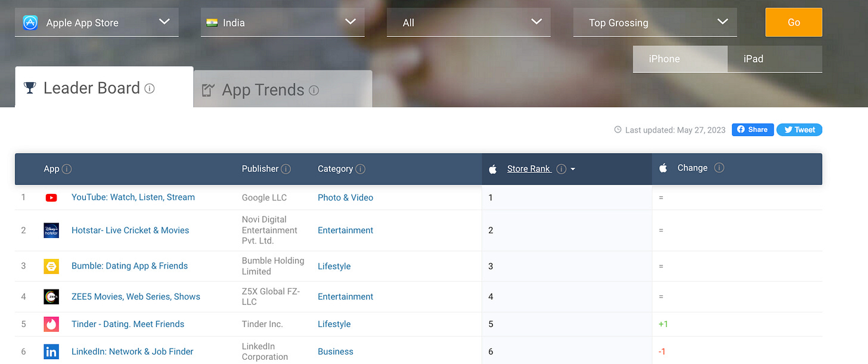Switch to iPad device view
Image resolution: width=868 pixels, height=364 pixels.
(774, 58)
